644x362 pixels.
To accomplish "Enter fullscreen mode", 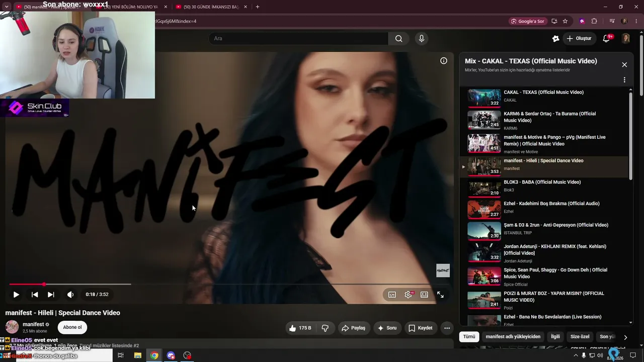I will coord(440,295).
